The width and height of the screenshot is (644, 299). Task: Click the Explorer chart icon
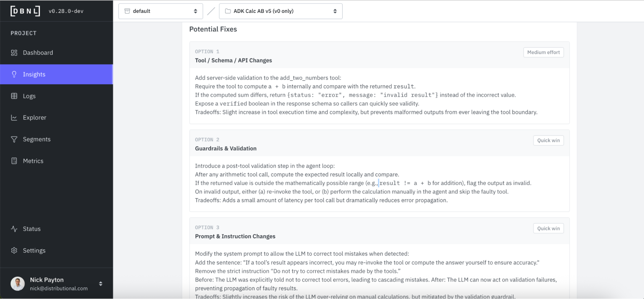click(x=14, y=118)
